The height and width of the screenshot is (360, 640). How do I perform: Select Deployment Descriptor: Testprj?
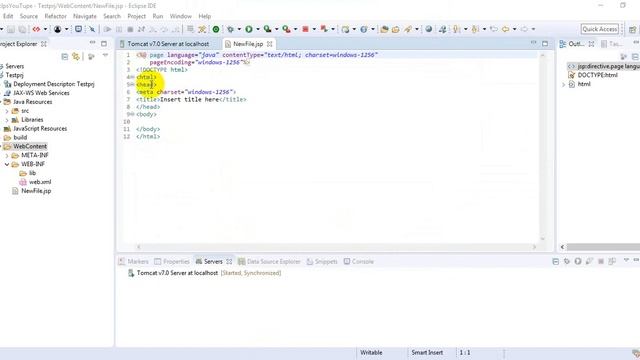click(x=49, y=84)
